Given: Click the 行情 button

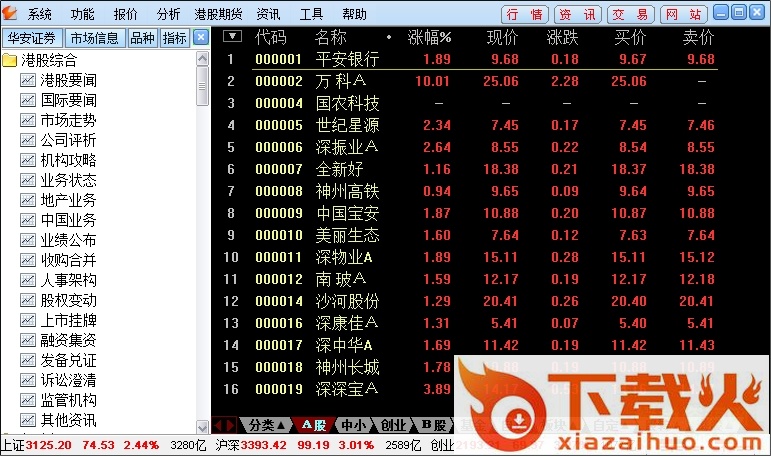Looking at the screenshot, I should tap(525, 14).
